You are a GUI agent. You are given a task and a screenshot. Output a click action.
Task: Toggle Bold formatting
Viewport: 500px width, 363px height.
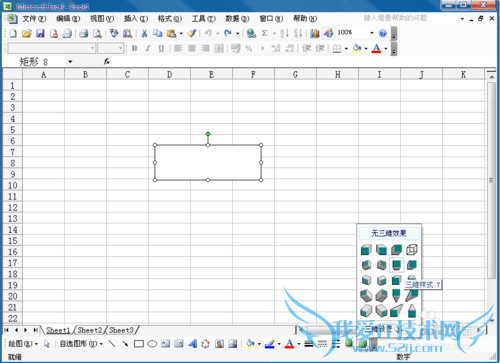click(x=134, y=48)
